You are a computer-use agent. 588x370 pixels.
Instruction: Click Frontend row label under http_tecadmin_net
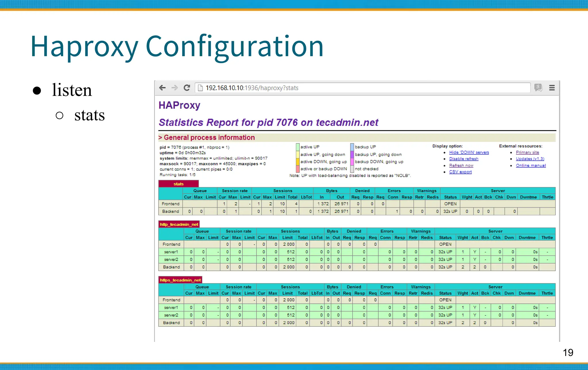click(171, 244)
